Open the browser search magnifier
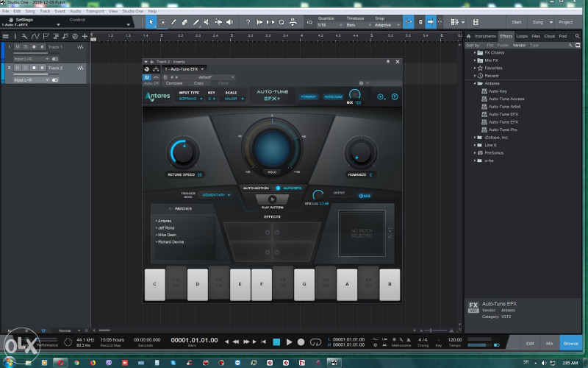588x368 pixels. point(578,36)
